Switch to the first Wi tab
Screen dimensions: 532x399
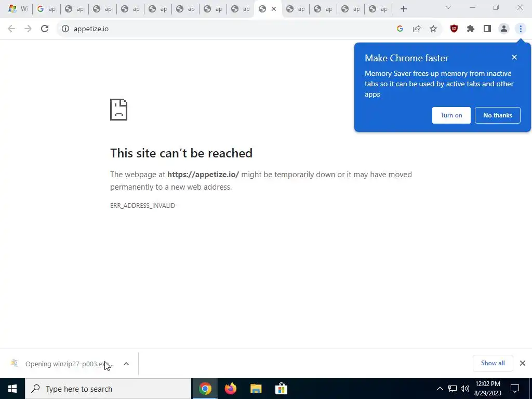point(18,9)
